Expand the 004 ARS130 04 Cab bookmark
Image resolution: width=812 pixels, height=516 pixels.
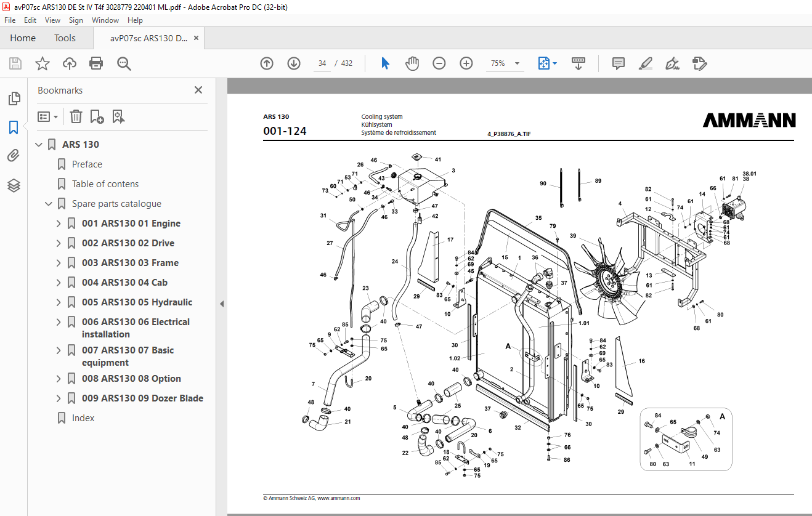click(59, 283)
